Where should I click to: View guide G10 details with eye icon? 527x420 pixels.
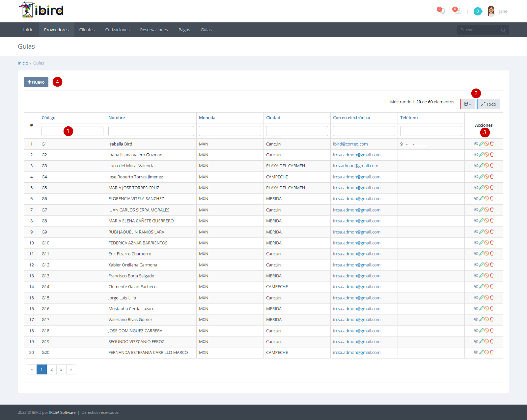click(476, 243)
